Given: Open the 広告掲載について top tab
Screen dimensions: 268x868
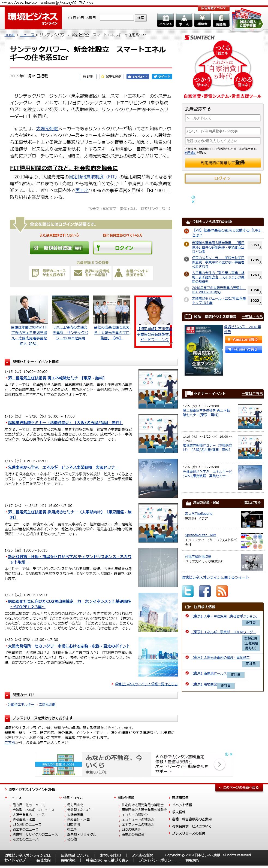Looking at the screenshot, I should tap(213, 8).
